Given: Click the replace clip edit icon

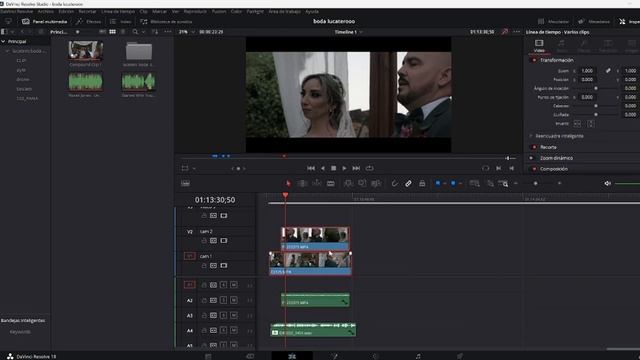Looking at the screenshot, I should 376,184.
